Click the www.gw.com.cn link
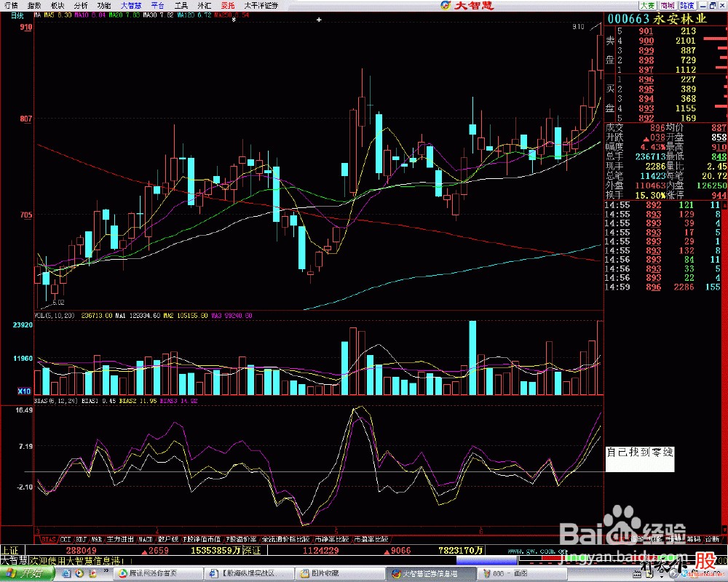The height and width of the screenshot is (582, 728). click(x=538, y=551)
